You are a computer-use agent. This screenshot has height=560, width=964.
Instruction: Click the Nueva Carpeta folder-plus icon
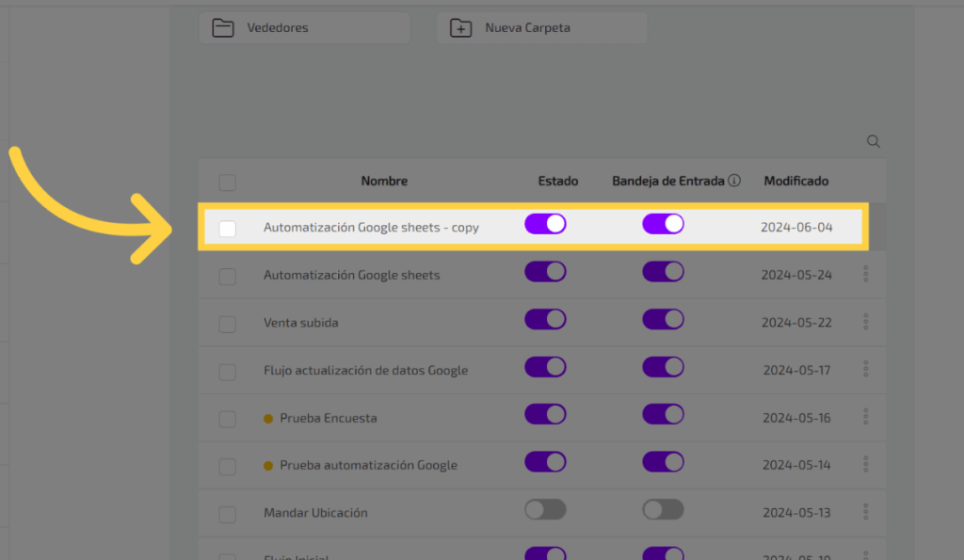tap(460, 28)
